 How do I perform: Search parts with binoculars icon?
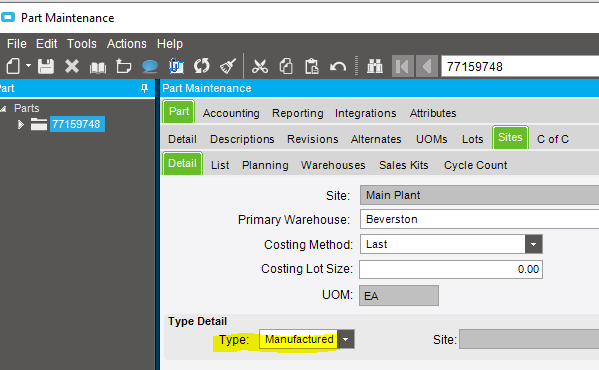375,66
